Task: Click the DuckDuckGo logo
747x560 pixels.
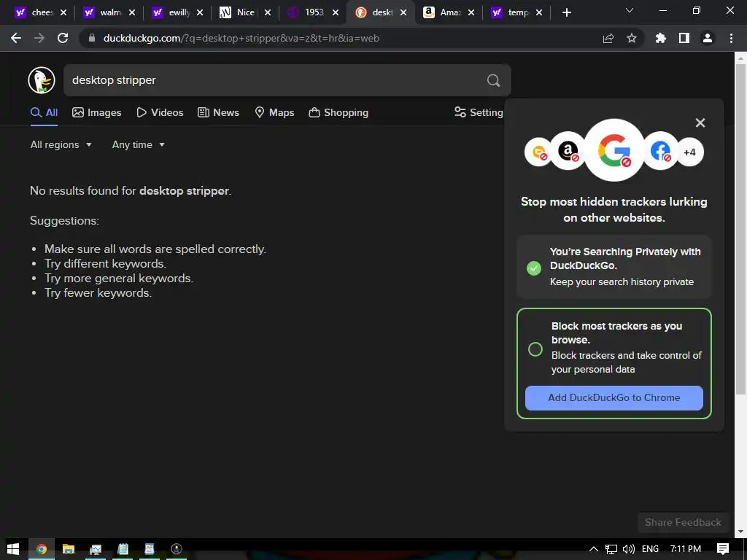Action: [x=42, y=80]
